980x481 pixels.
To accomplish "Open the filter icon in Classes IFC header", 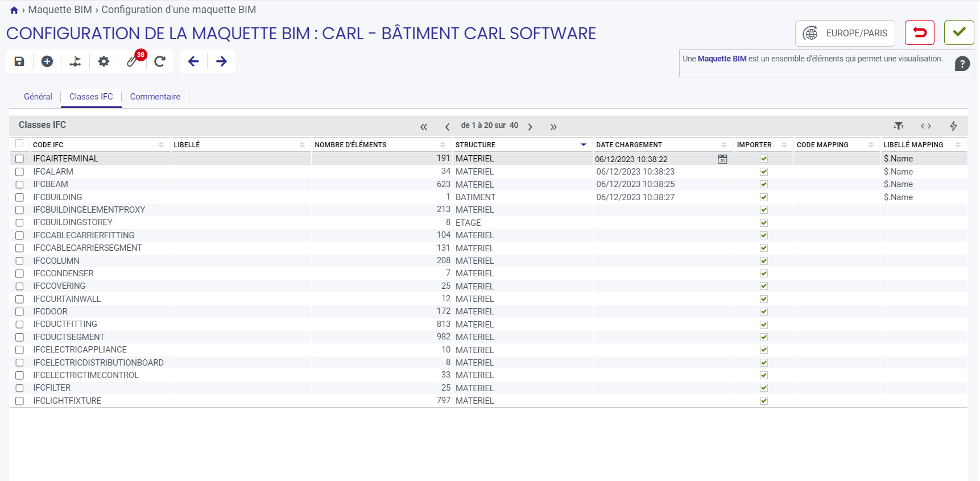I will [x=898, y=126].
